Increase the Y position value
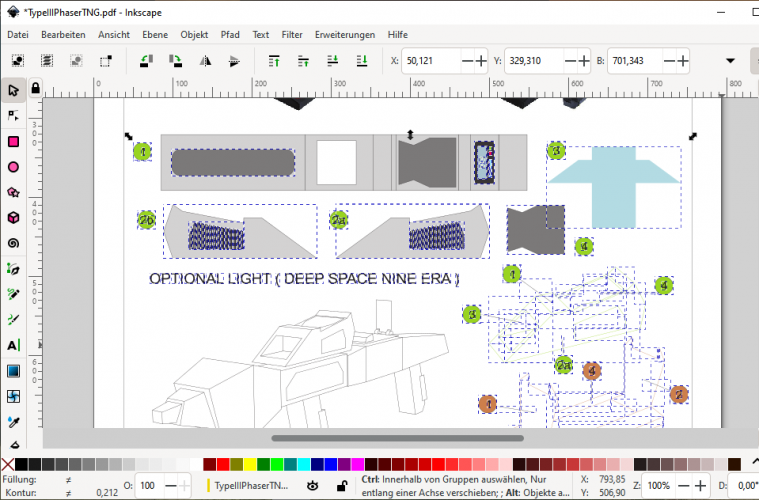 click(584, 61)
